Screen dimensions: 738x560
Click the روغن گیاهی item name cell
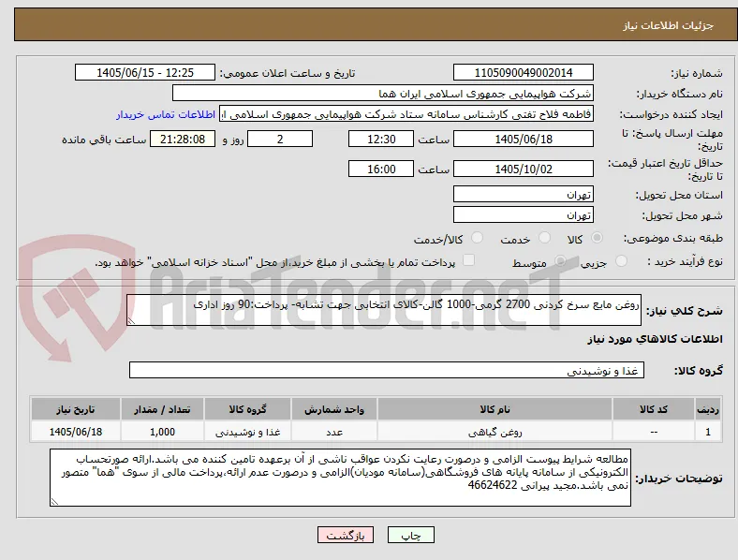pos(494,432)
